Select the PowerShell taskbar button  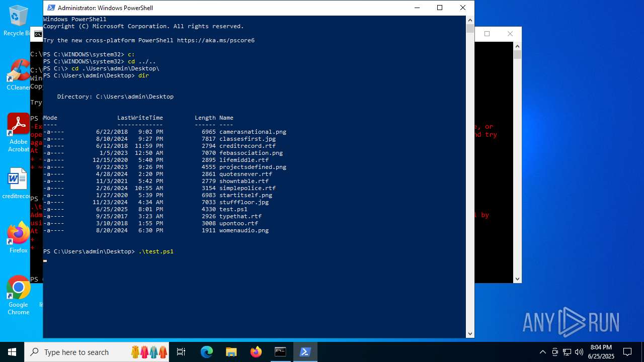(x=305, y=352)
